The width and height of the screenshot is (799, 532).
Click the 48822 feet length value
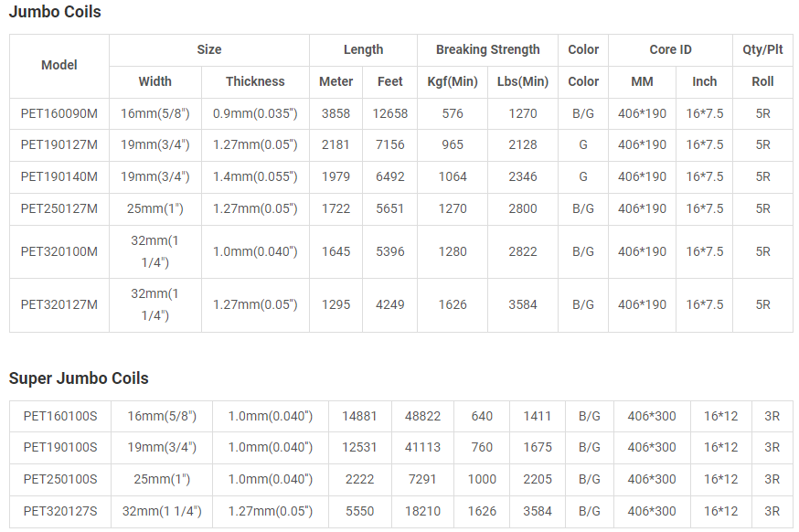pos(422,416)
